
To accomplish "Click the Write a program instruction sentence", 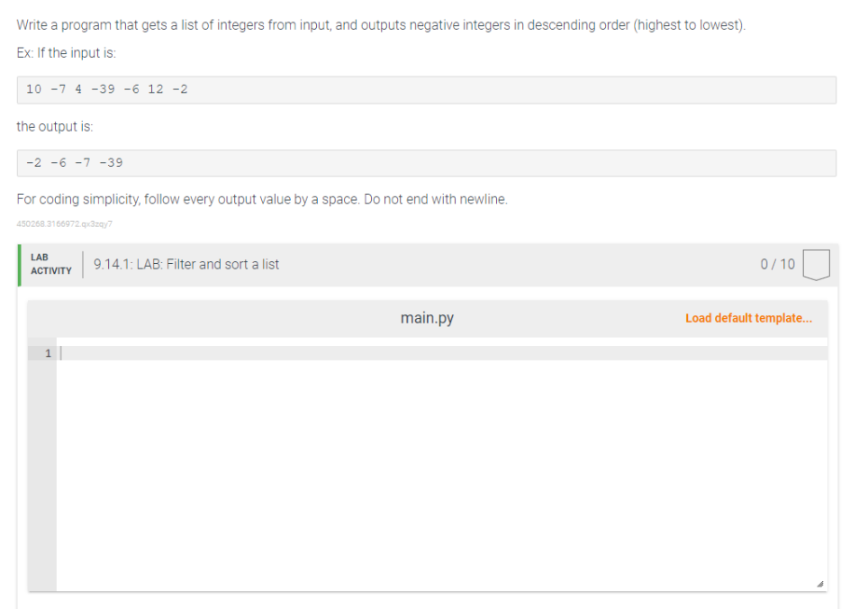I will point(381,25).
